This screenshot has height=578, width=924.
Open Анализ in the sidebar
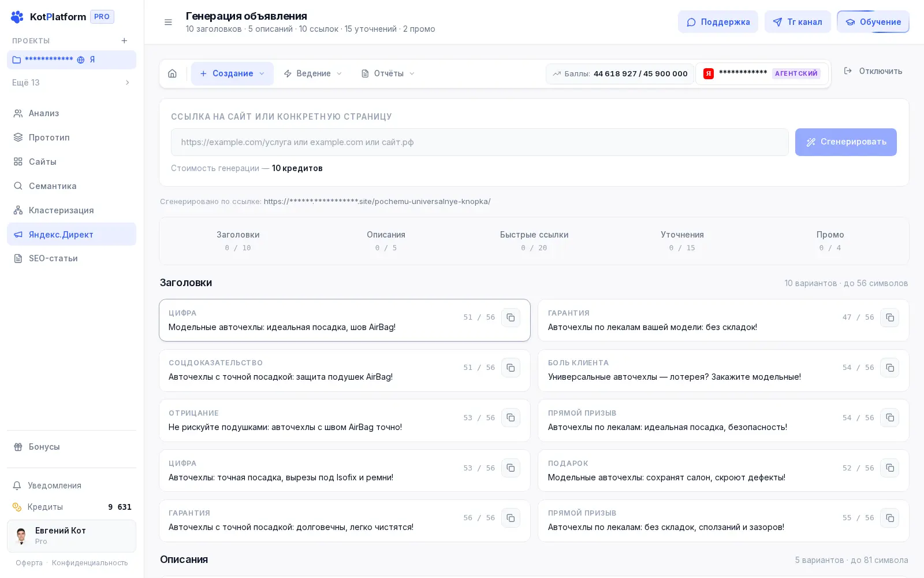tap(72, 113)
